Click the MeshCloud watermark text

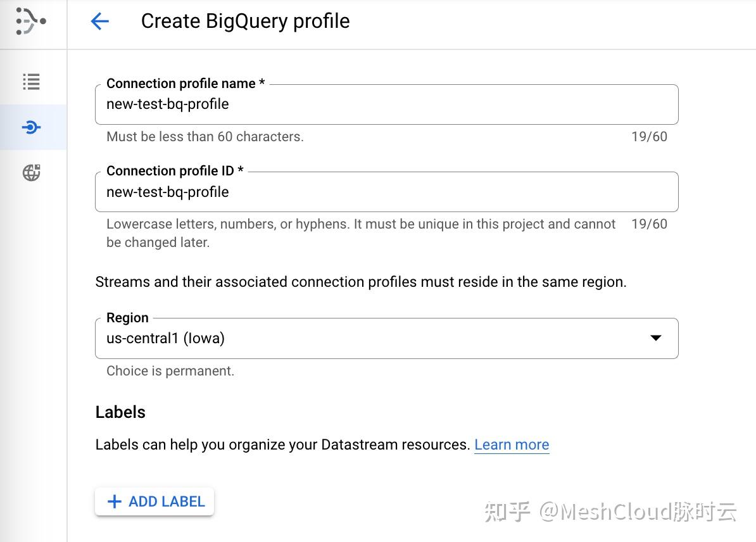[610, 512]
